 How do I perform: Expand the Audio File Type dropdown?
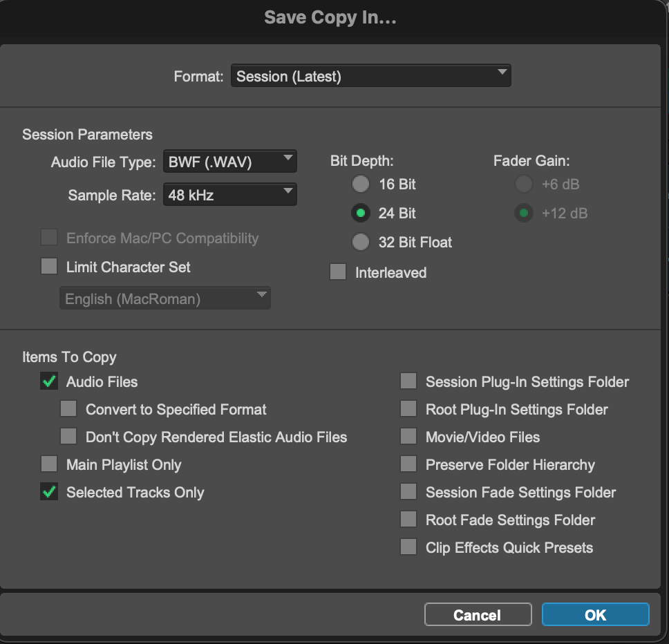pos(229,162)
